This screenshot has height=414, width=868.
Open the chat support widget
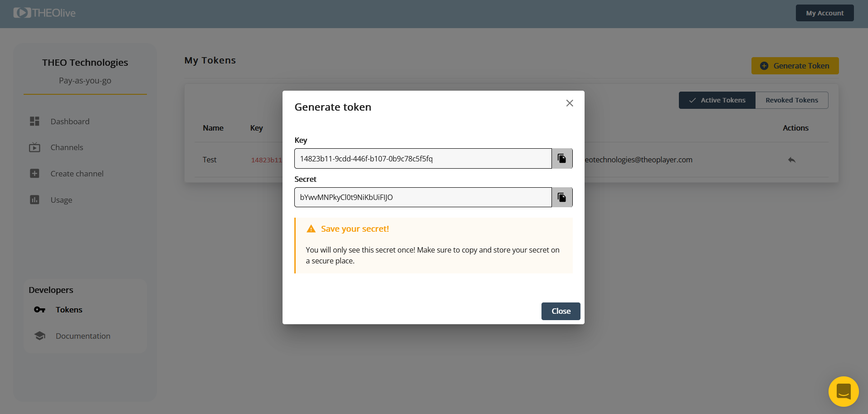(x=843, y=391)
